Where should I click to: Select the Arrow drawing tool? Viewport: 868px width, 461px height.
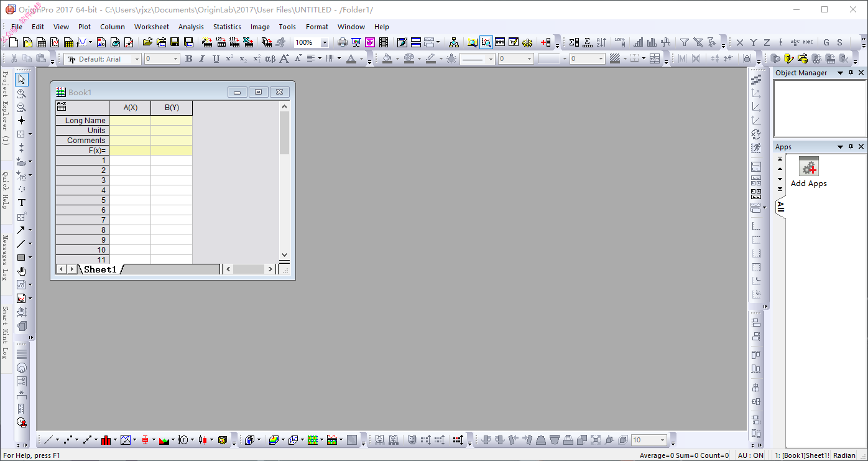click(x=21, y=230)
